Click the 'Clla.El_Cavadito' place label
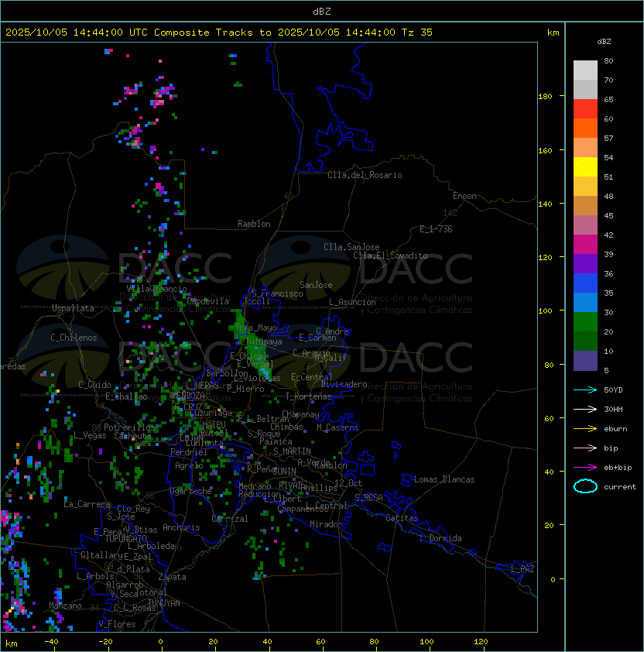 390,256
